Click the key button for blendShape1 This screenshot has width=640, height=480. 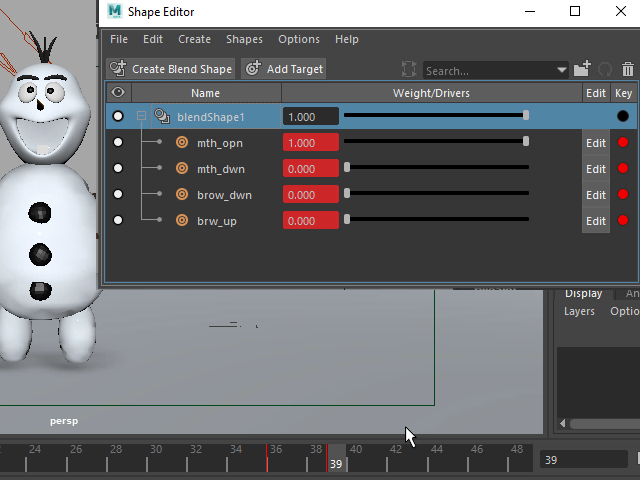623,117
